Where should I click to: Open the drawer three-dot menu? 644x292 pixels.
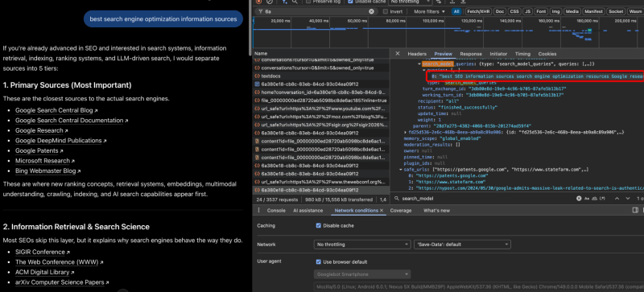click(258, 210)
